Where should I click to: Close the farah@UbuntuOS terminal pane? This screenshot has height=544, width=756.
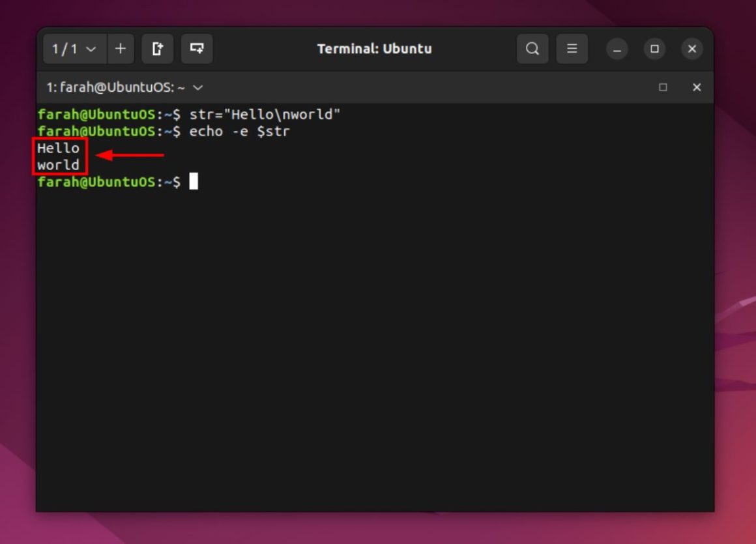[x=697, y=87]
